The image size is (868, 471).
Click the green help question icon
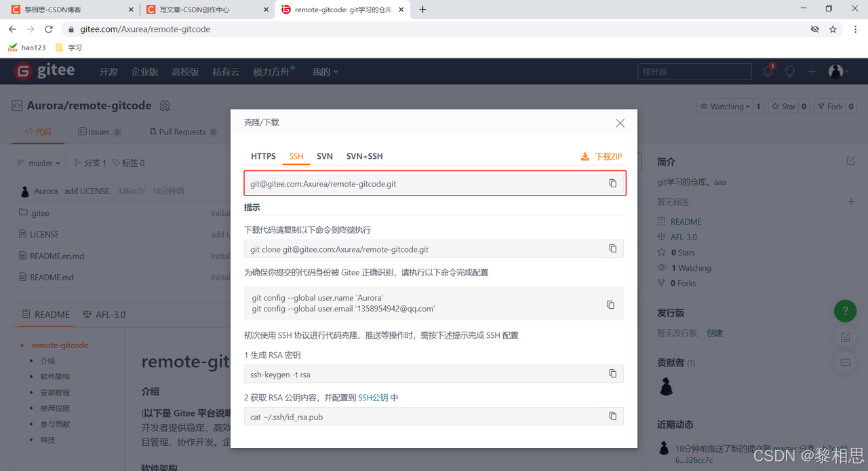tap(845, 312)
